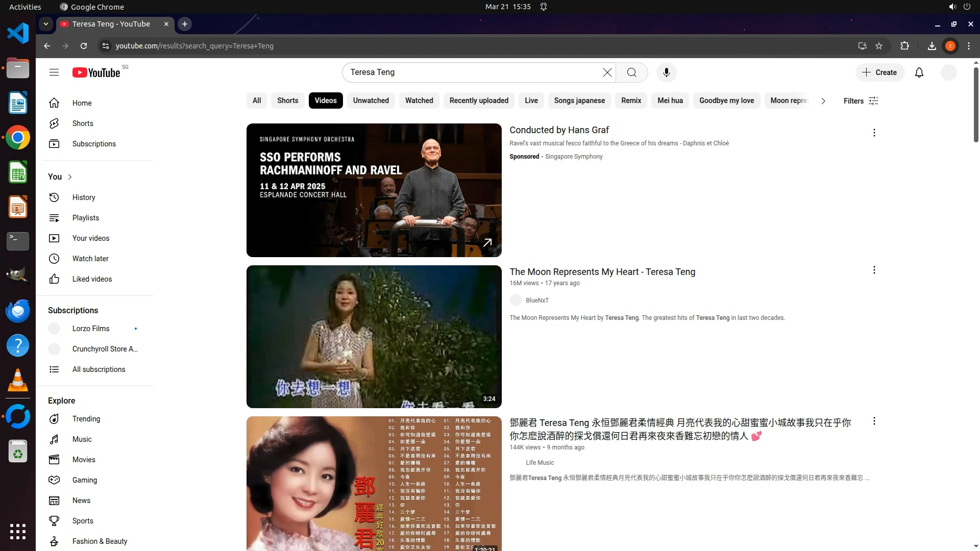Open the BlueNxT channel link

[x=537, y=300]
